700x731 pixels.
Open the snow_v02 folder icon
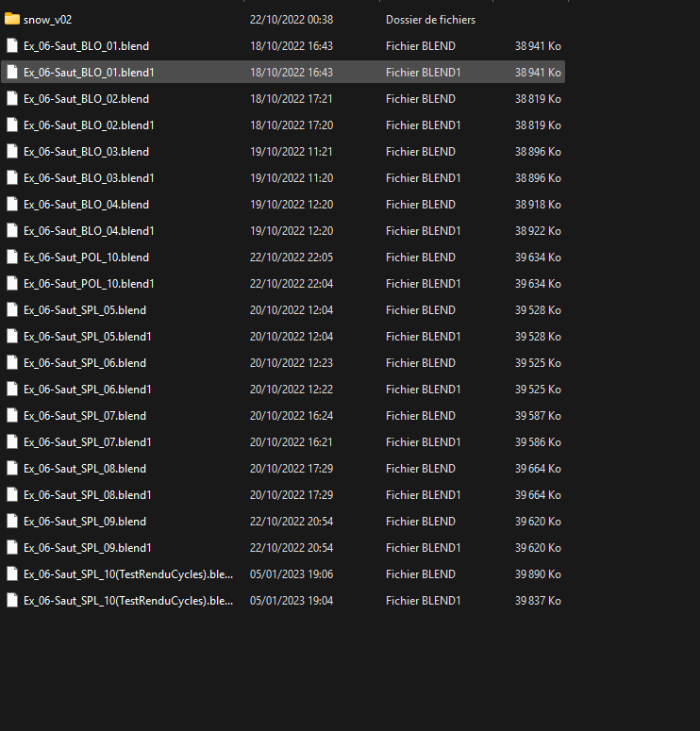pyautogui.click(x=12, y=19)
